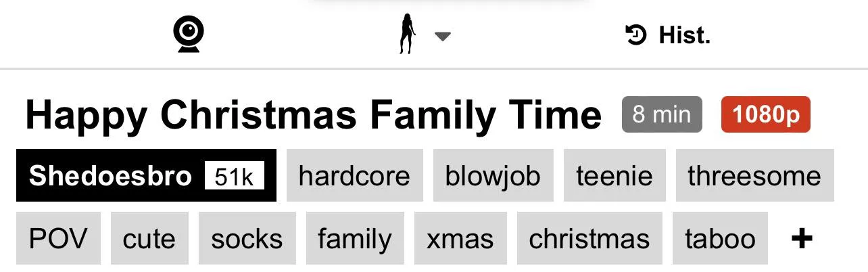The height and width of the screenshot is (272, 868).
Task: Click the christmas tag
Action: pyautogui.click(x=589, y=239)
